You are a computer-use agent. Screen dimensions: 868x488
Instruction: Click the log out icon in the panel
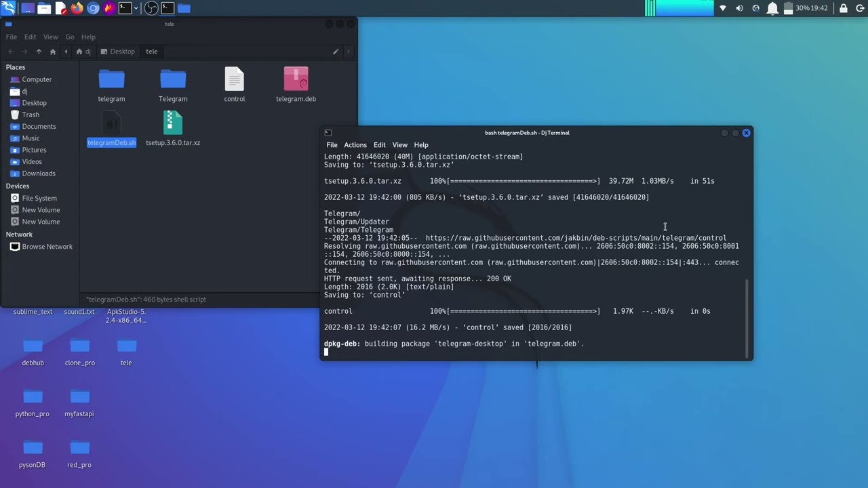click(859, 8)
